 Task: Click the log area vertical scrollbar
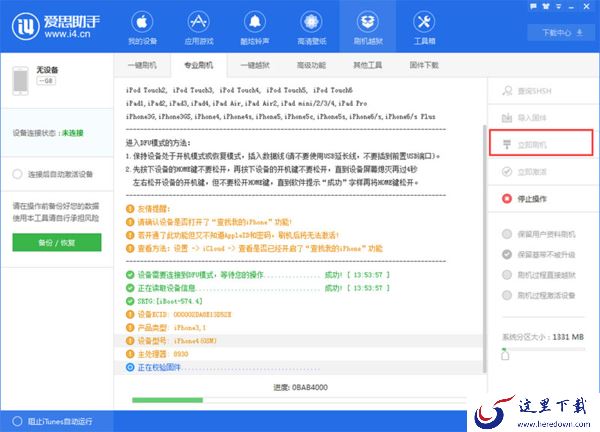click(485, 249)
